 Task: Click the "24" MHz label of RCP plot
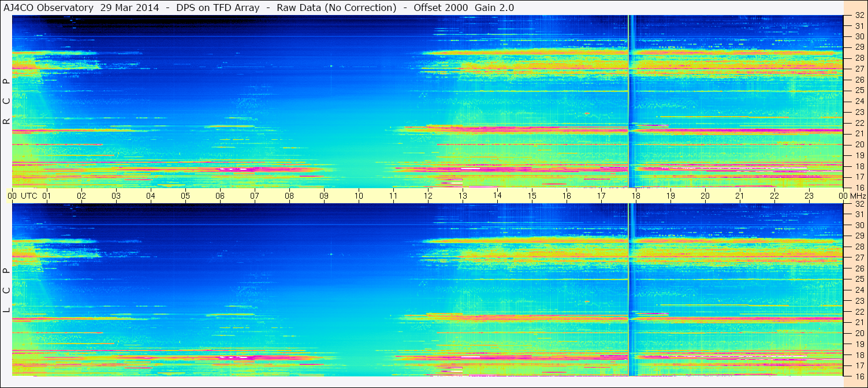pyautogui.click(x=859, y=101)
